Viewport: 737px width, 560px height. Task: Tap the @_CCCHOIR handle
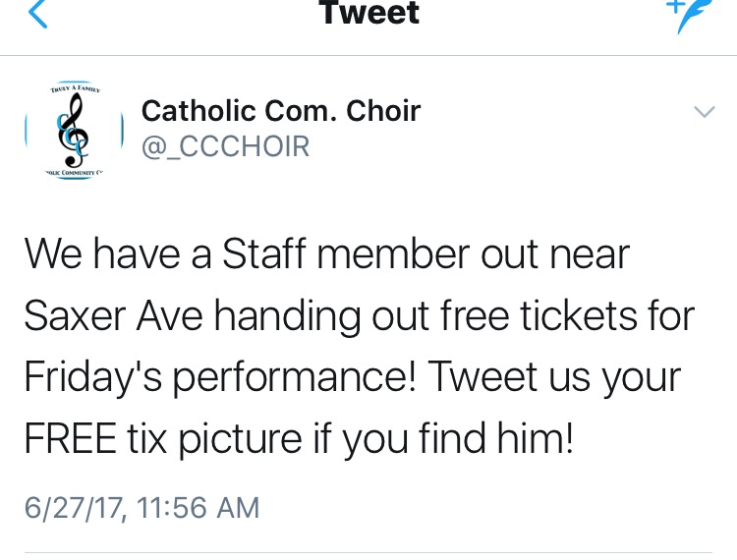225,146
